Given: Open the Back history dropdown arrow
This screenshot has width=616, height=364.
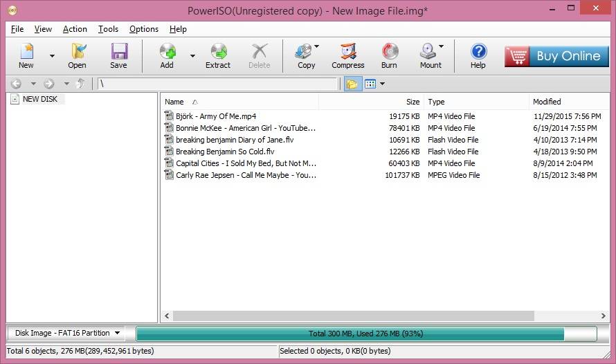Looking at the screenshot, I should tap(33, 84).
